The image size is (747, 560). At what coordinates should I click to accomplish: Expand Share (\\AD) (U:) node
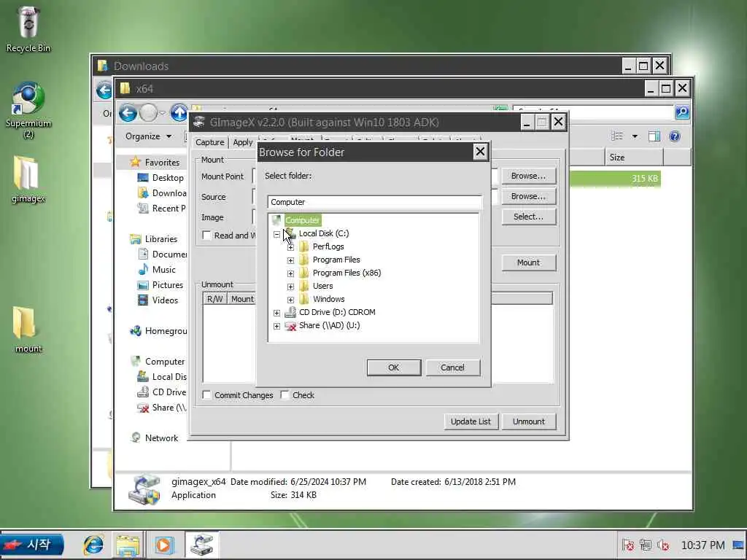(276, 326)
